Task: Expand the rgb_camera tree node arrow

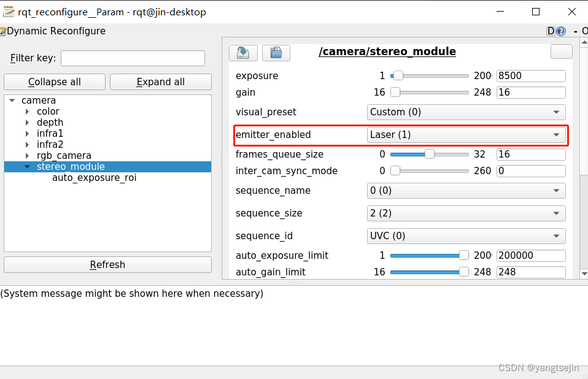Action: coord(27,155)
